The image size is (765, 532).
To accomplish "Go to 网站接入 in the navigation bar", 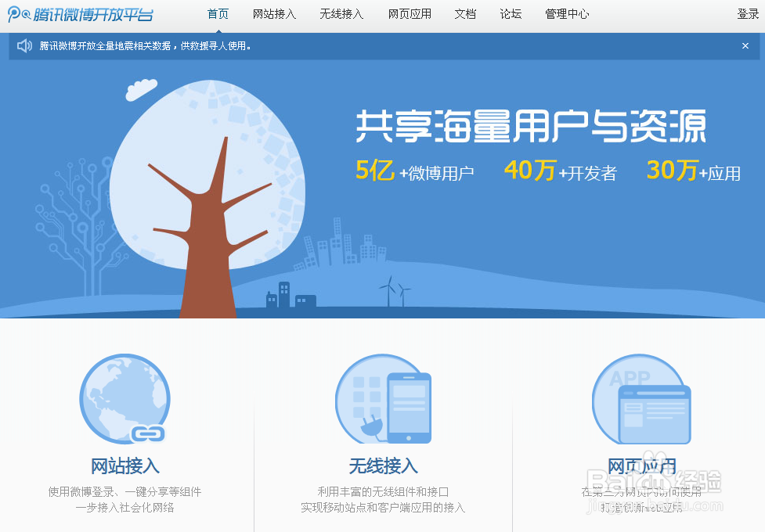I will click(x=274, y=14).
